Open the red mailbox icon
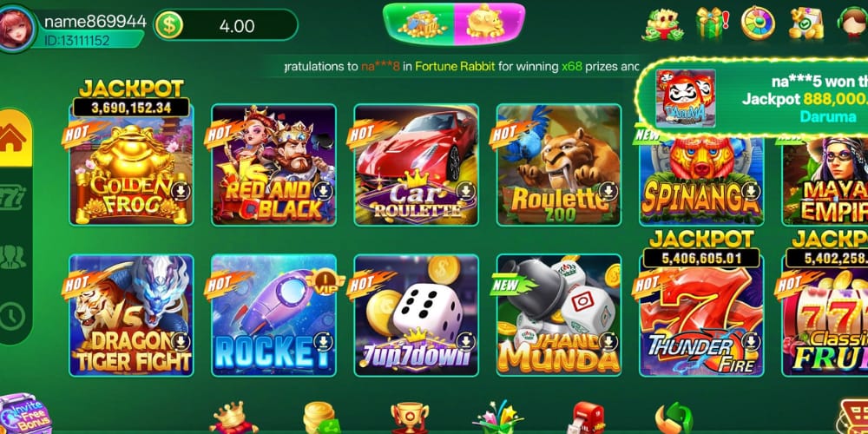This screenshot has width=868, height=434. click(x=588, y=418)
